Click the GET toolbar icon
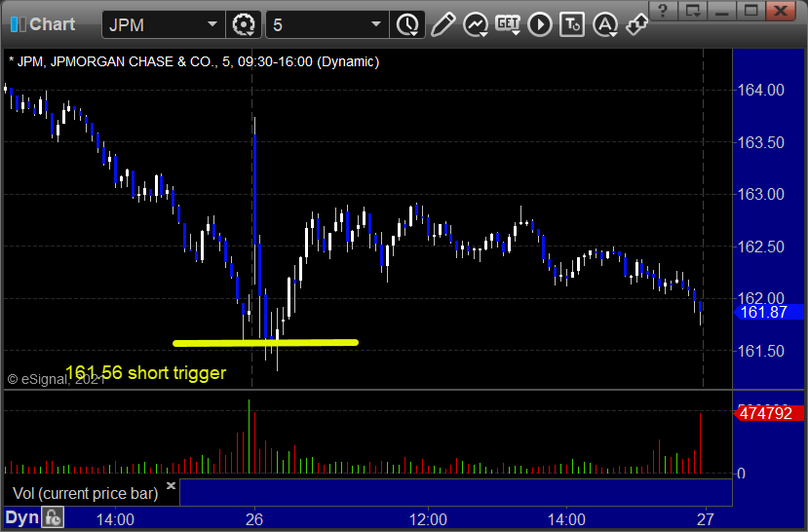This screenshot has width=808, height=532. 508,24
